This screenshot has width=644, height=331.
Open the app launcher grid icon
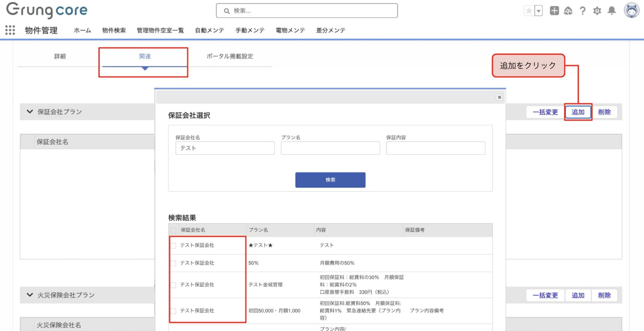10,30
